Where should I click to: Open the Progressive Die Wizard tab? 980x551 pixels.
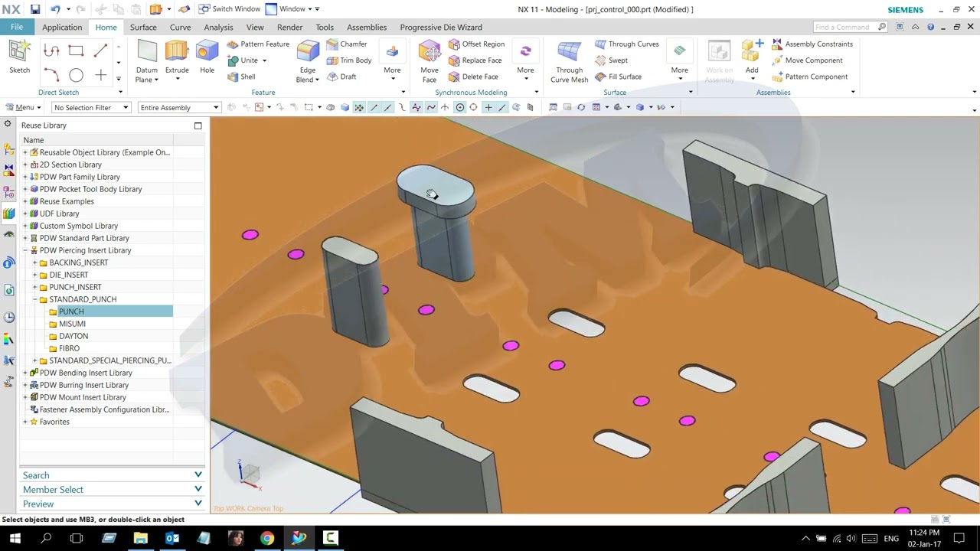(x=441, y=28)
